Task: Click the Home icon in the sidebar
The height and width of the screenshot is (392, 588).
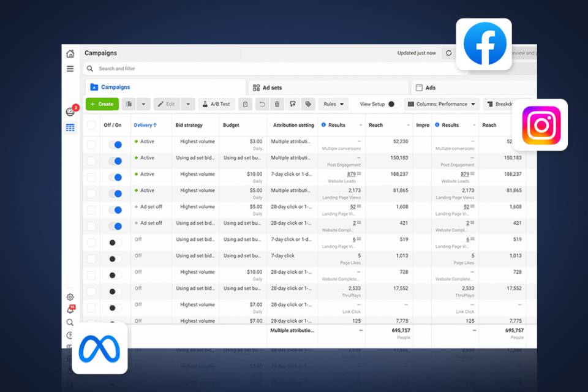Action: tap(70, 54)
